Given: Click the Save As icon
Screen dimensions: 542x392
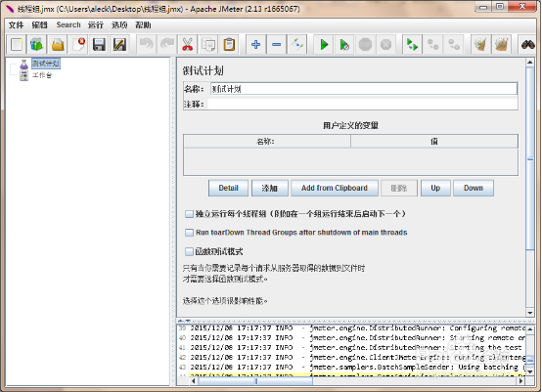Looking at the screenshot, I should coord(119,44).
